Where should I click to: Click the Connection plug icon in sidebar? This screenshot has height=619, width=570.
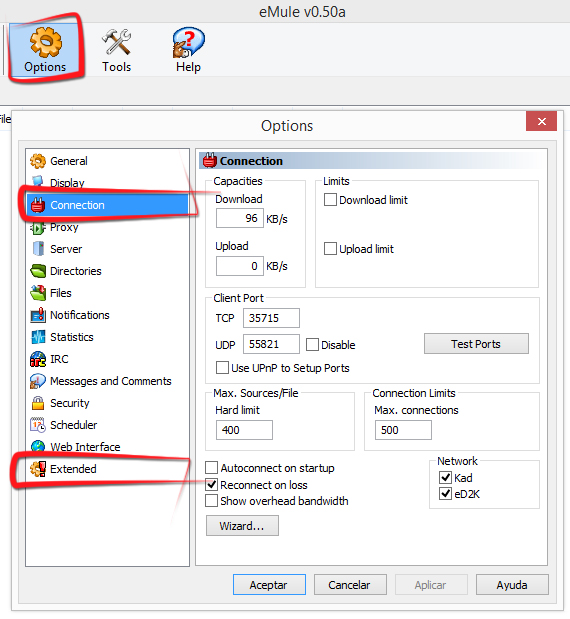coord(38,205)
